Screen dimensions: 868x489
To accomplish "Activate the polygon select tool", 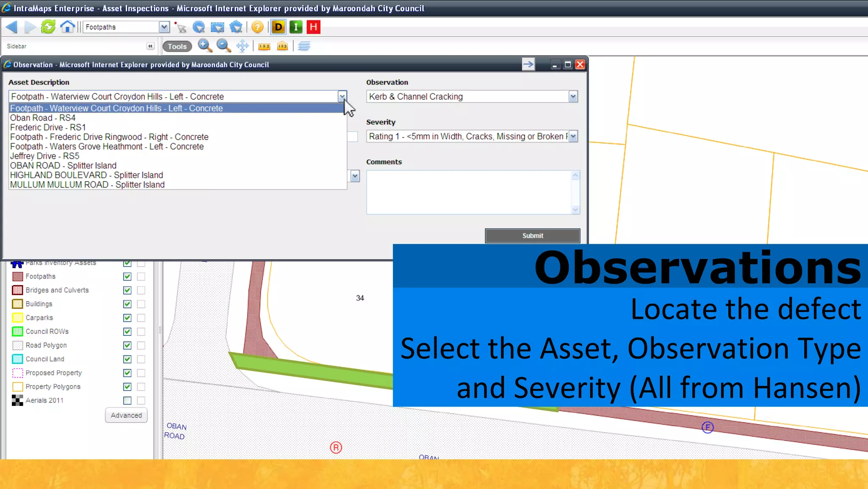I will [236, 27].
